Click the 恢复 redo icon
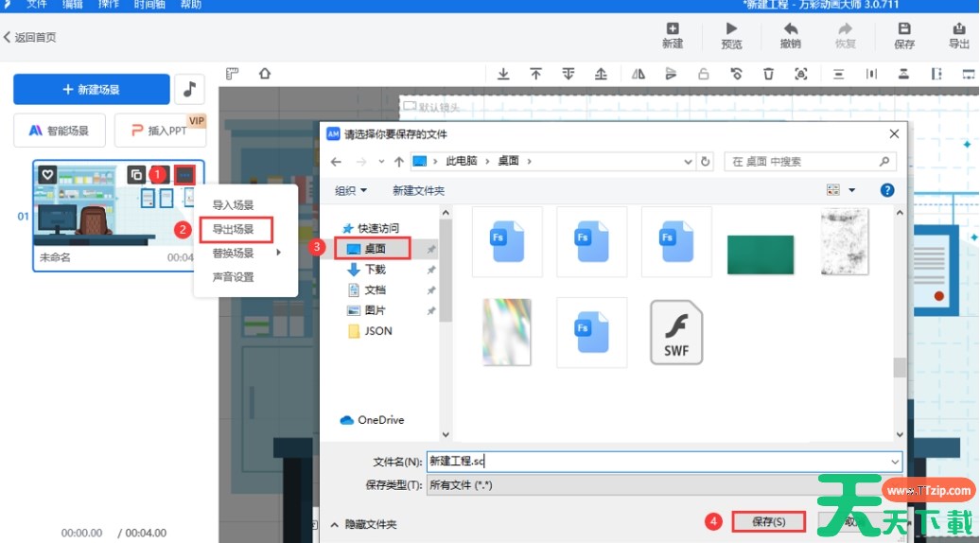 845,28
